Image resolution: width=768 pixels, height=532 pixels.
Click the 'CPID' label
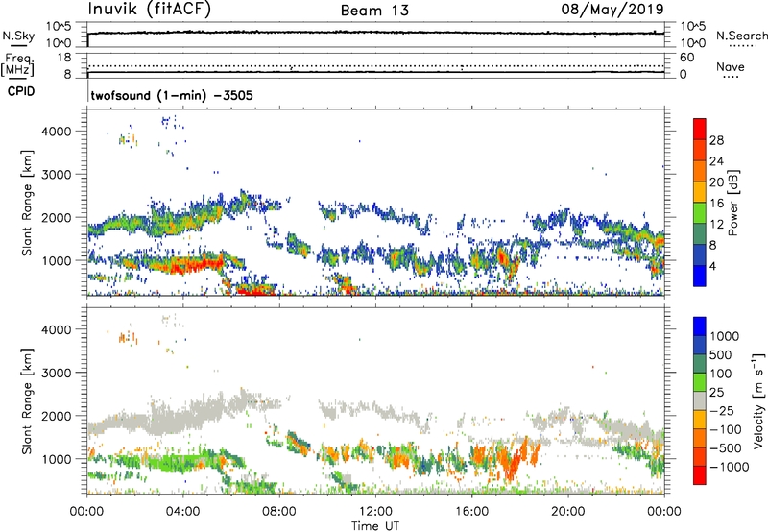[x=21, y=91]
